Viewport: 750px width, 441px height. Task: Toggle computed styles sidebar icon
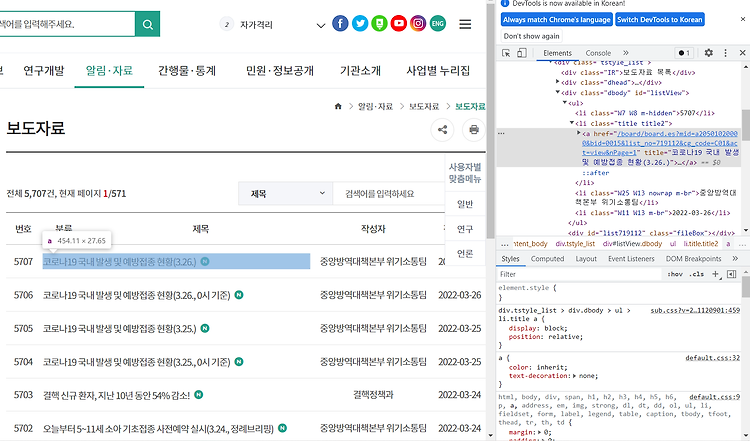(731, 274)
